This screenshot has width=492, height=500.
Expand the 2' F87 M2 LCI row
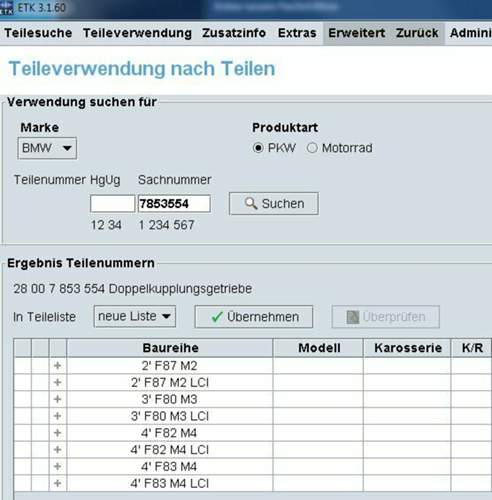(57, 382)
